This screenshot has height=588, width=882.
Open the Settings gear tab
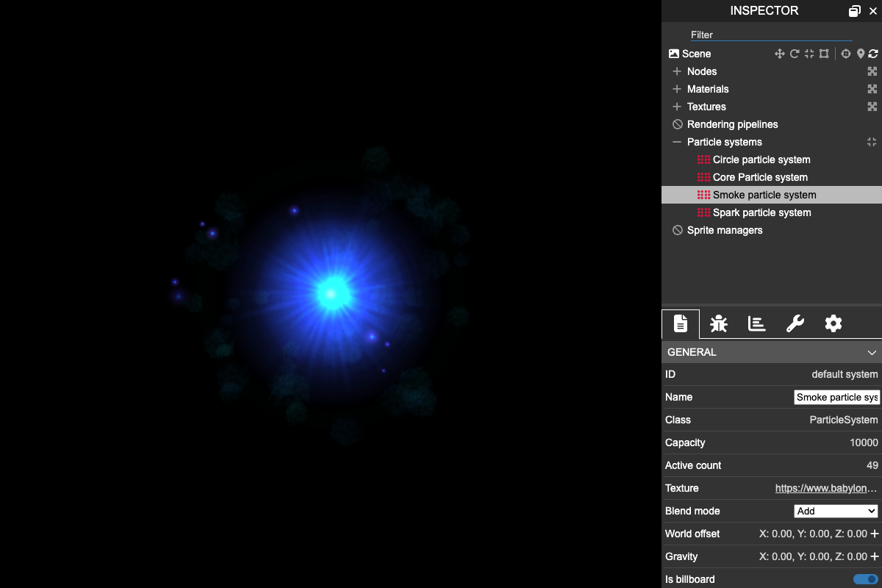point(833,323)
